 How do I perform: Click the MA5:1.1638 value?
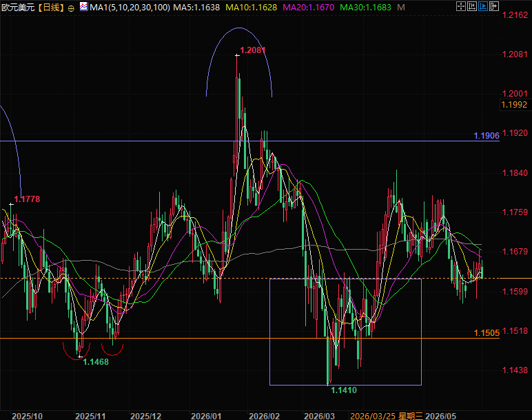point(196,8)
